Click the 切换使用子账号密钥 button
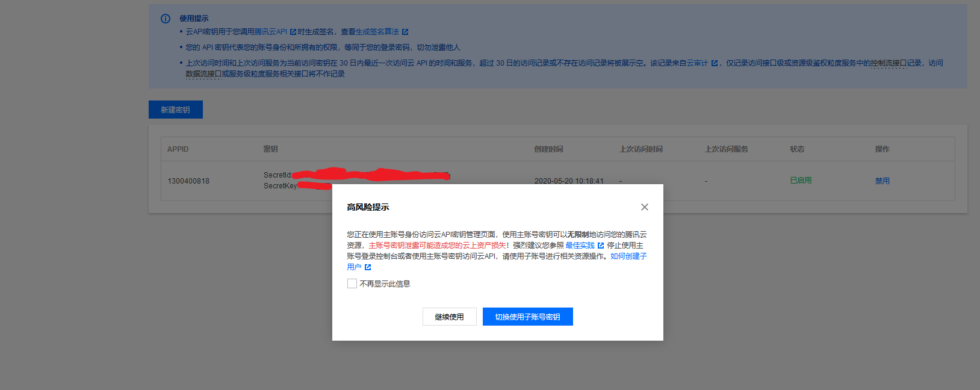Screen dimensions: 980x390 (x=528, y=317)
